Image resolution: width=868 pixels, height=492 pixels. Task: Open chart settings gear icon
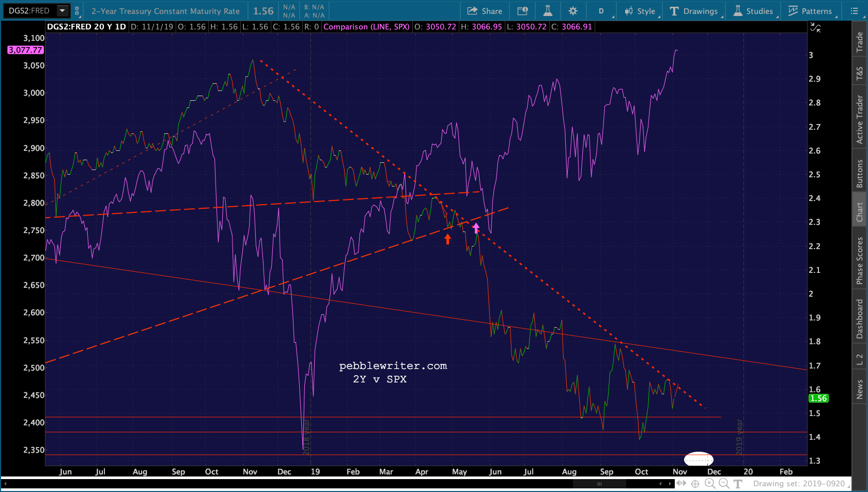572,11
